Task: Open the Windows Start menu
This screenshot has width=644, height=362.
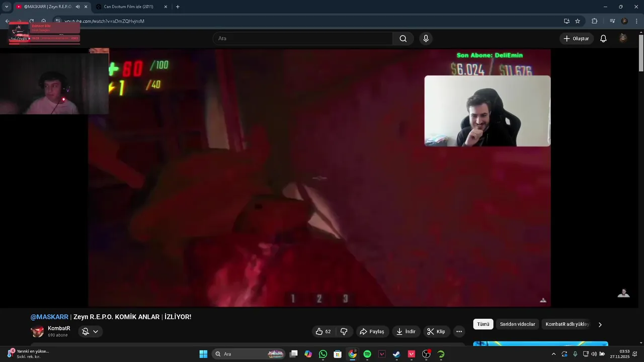Action: pyautogui.click(x=203, y=354)
